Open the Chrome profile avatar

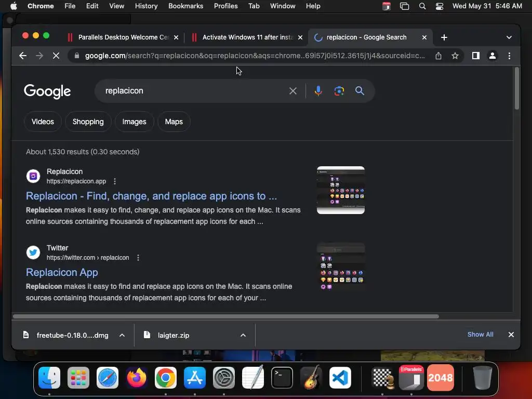click(493, 56)
